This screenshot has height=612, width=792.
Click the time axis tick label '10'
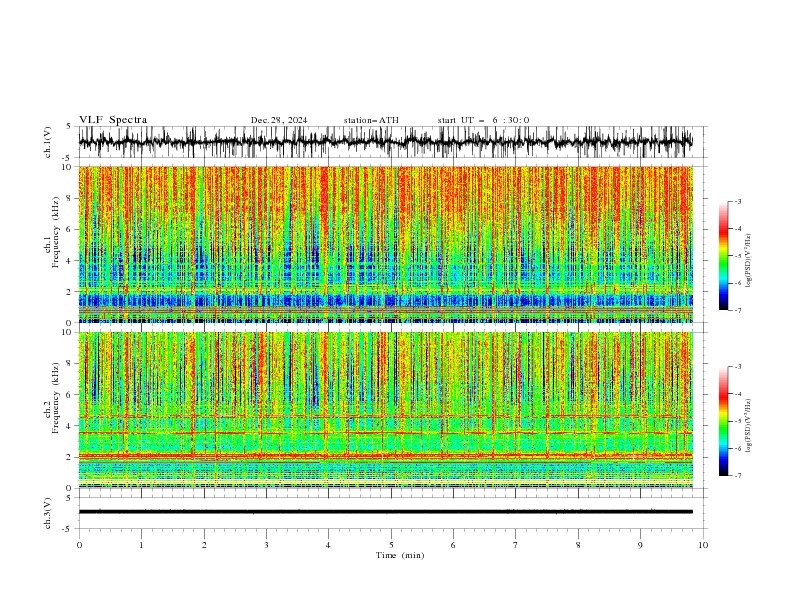click(703, 545)
